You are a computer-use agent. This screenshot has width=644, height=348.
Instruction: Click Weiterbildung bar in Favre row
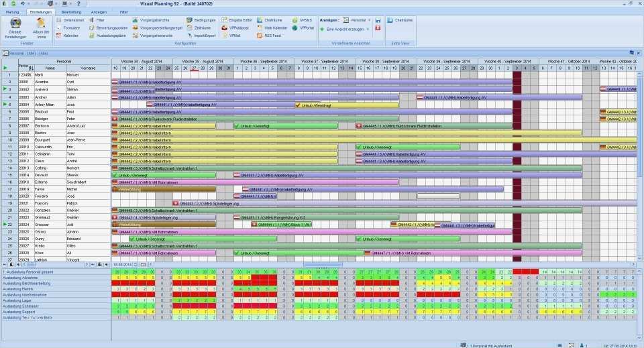(x=164, y=190)
